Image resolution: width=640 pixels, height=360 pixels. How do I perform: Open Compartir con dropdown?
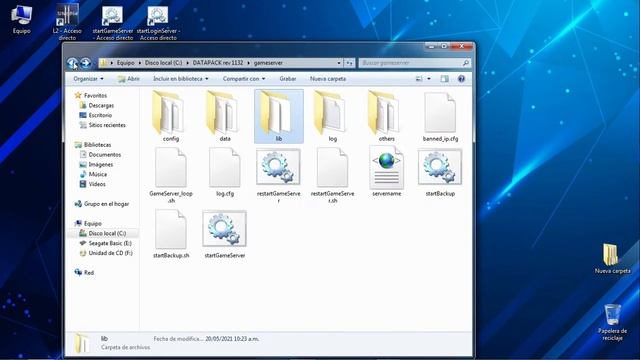point(244,79)
